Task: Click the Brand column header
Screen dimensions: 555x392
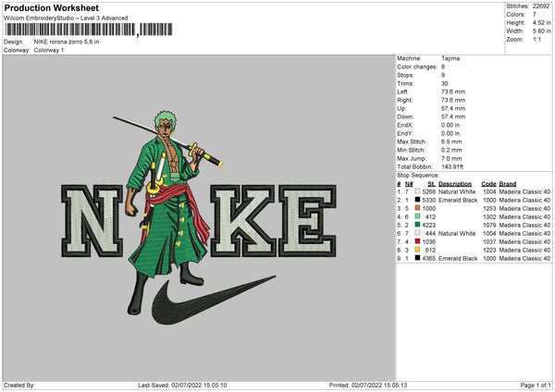Action: point(508,184)
